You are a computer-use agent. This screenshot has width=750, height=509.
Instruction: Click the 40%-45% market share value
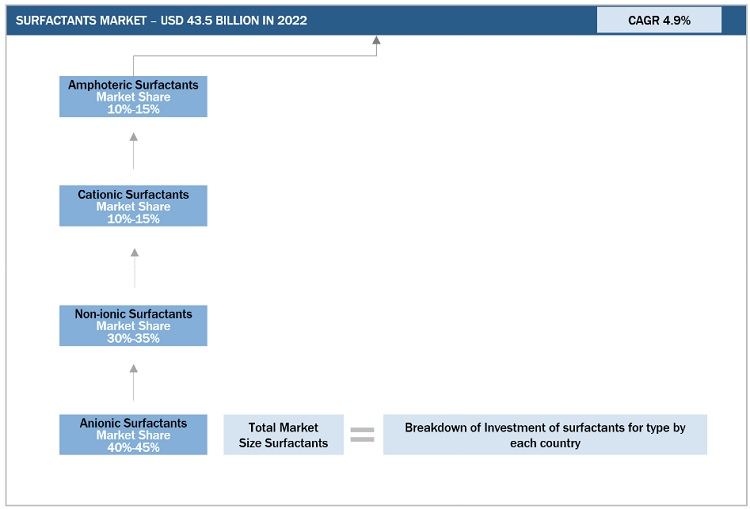(x=133, y=447)
